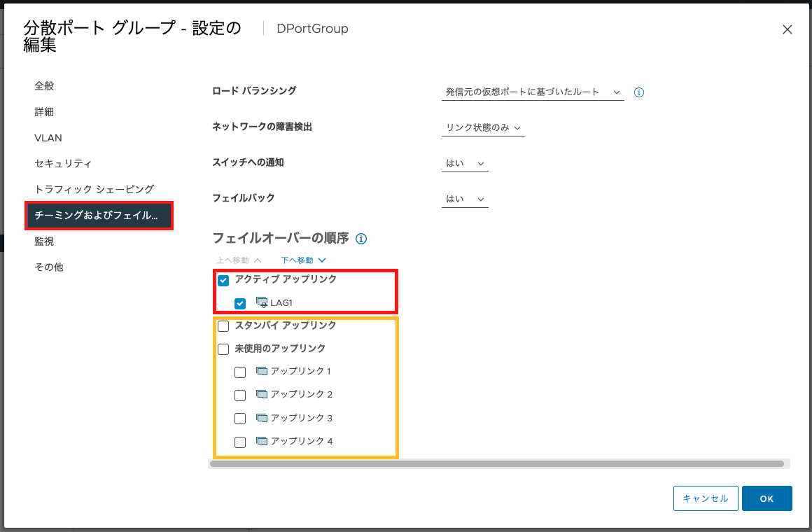
Task: Click the LAG icon beside LAG1
Action: coord(260,302)
